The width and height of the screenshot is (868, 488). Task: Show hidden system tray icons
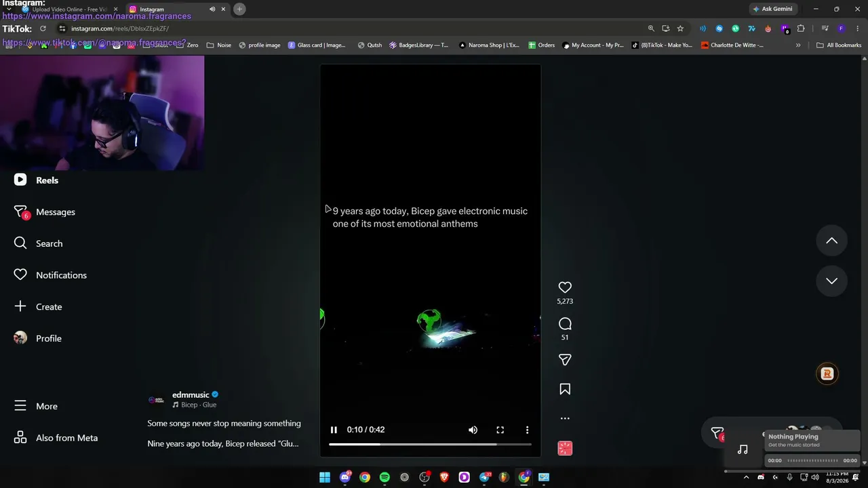click(746, 478)
